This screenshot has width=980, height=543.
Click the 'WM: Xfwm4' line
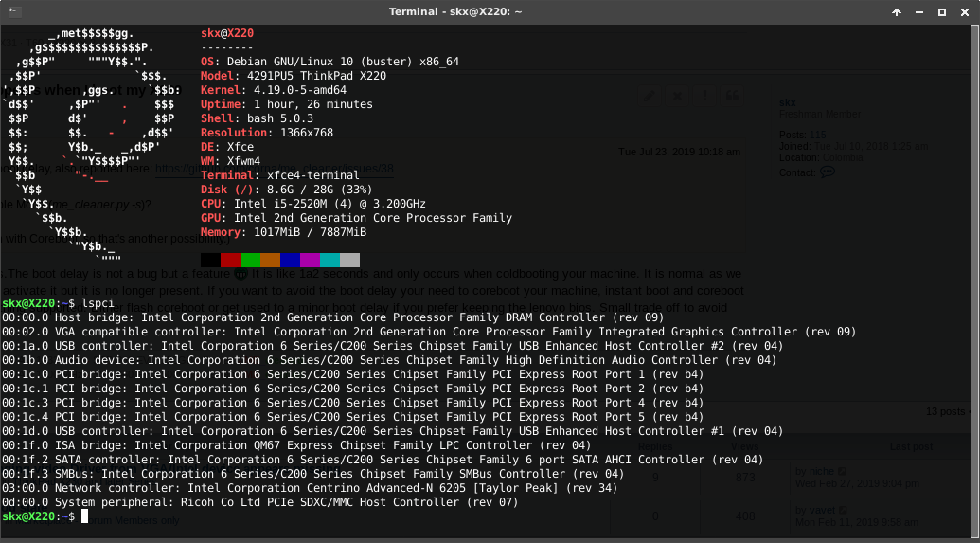pos(231,161)
